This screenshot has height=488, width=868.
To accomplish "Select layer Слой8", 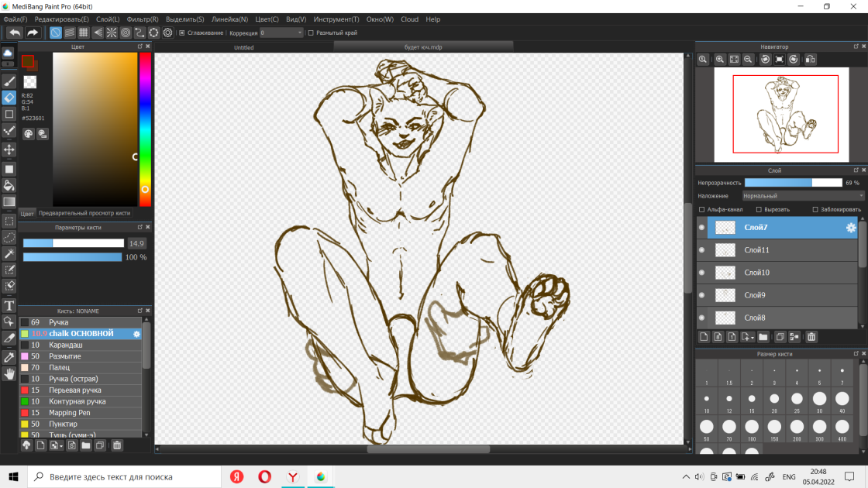I will point(777,318).
